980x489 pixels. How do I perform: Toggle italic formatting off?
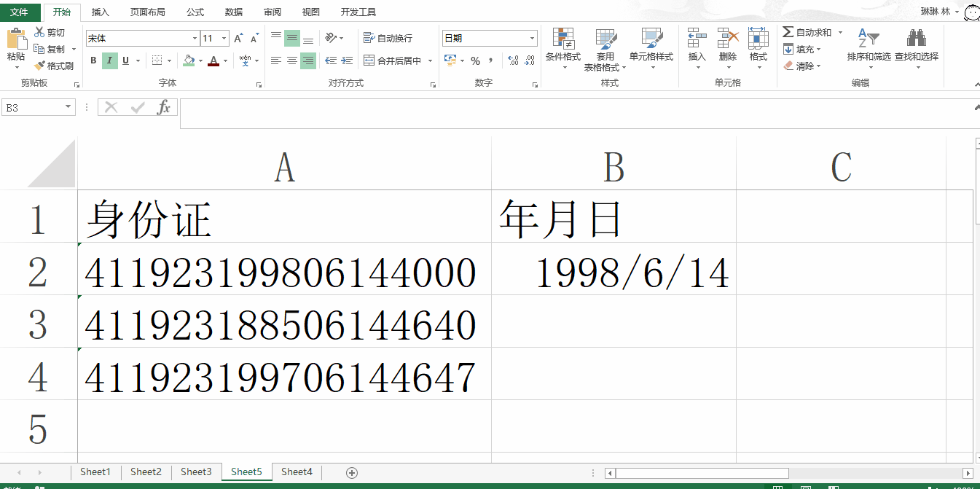coord(108,60)
